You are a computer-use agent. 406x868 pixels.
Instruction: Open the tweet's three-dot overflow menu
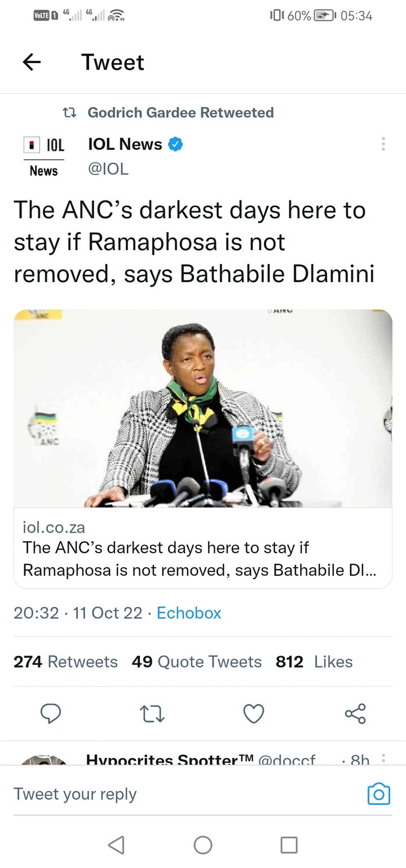(383, 144)
